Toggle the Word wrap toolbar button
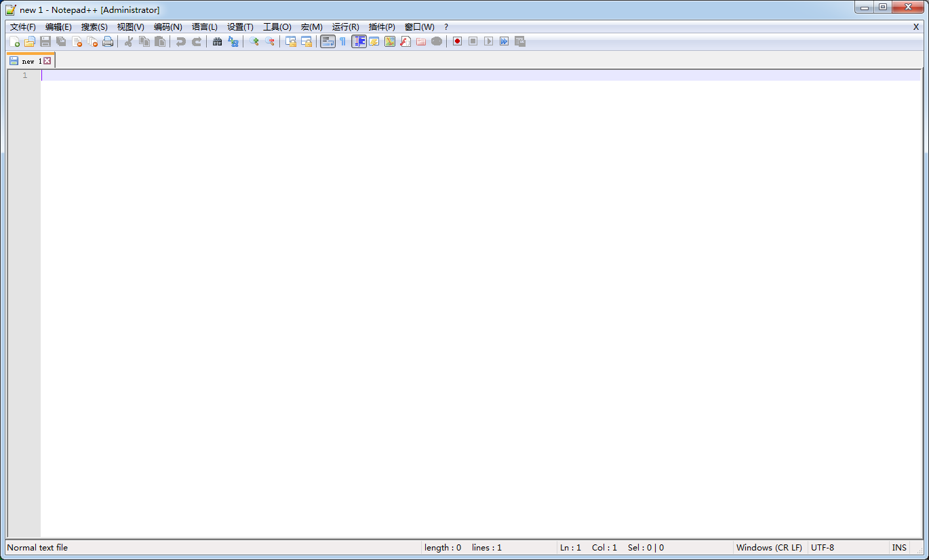Viewport: 929px width, 560px height. pos(328,41)
